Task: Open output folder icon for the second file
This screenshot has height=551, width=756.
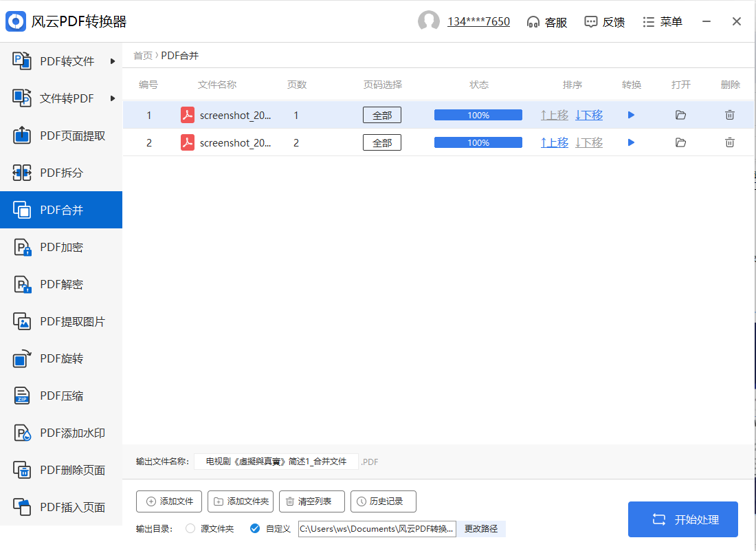Action: pyautogui.click(x=680, y=142)
